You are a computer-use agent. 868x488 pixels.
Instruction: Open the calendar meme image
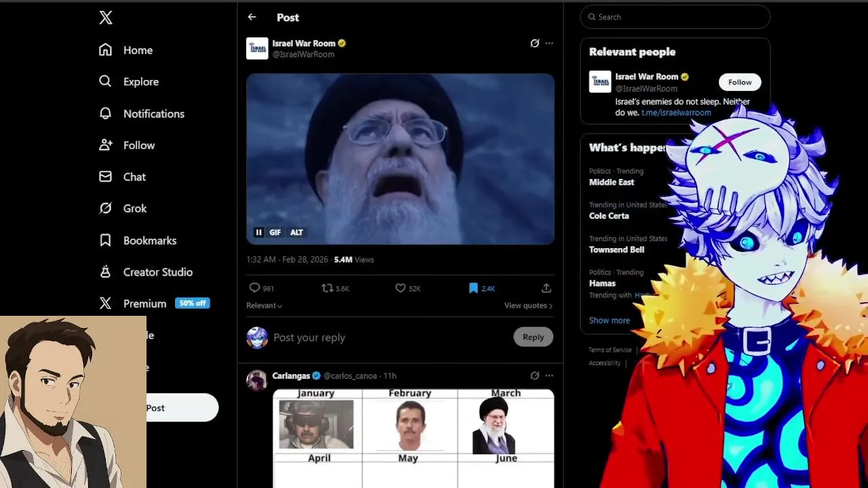coord(414,439)
